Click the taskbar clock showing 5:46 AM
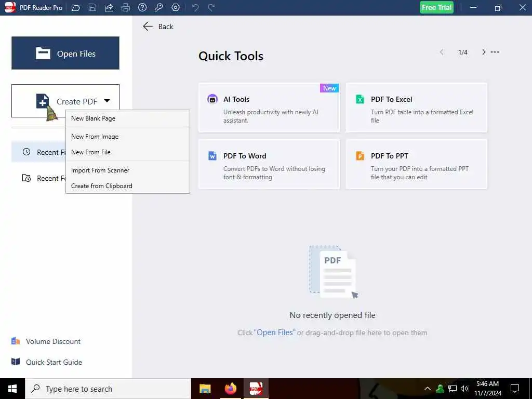This screenshot has height=399, width=532. [x=487, y=389]
